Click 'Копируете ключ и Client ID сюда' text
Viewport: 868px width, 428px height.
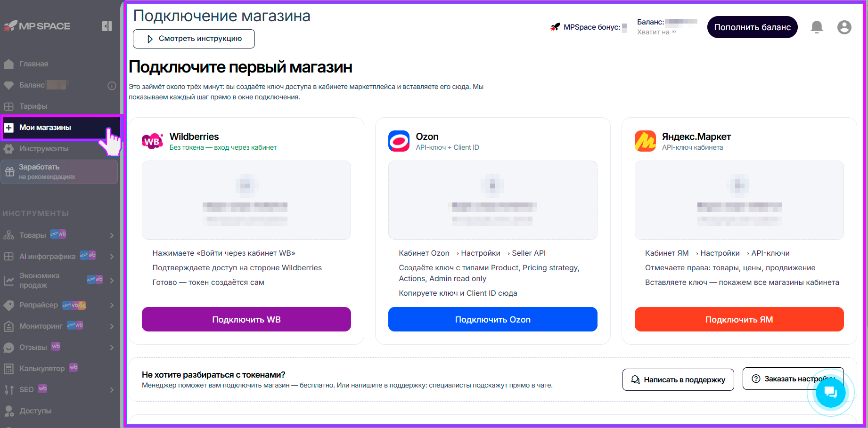[458, 293]
